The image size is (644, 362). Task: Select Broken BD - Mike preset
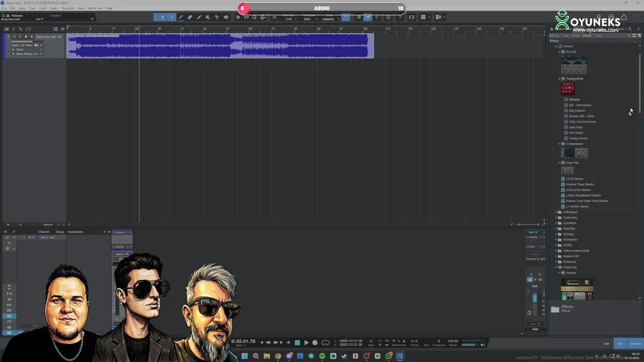[x=581, y=116]
